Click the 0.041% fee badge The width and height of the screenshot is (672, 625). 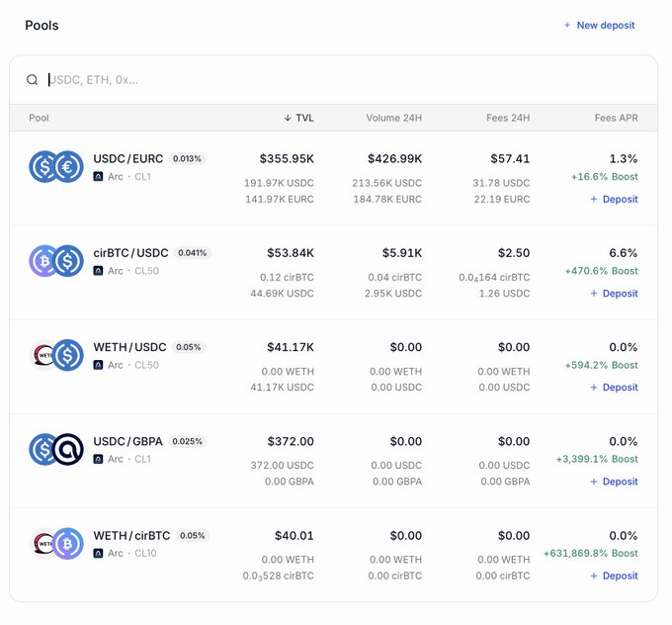(x=192, y=253)
